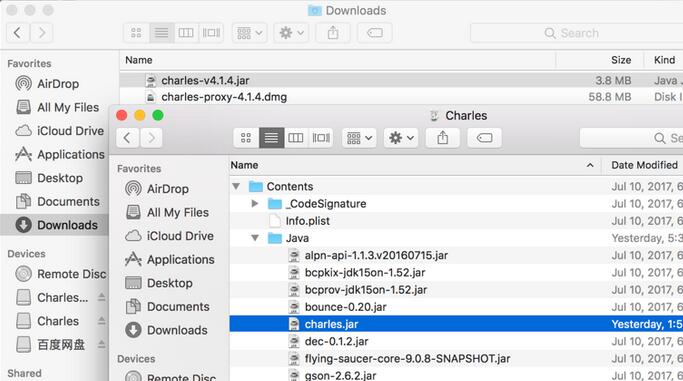Switch Downloads window to Cover Flow view
The image size is (683, 381).
pos(211,33)
